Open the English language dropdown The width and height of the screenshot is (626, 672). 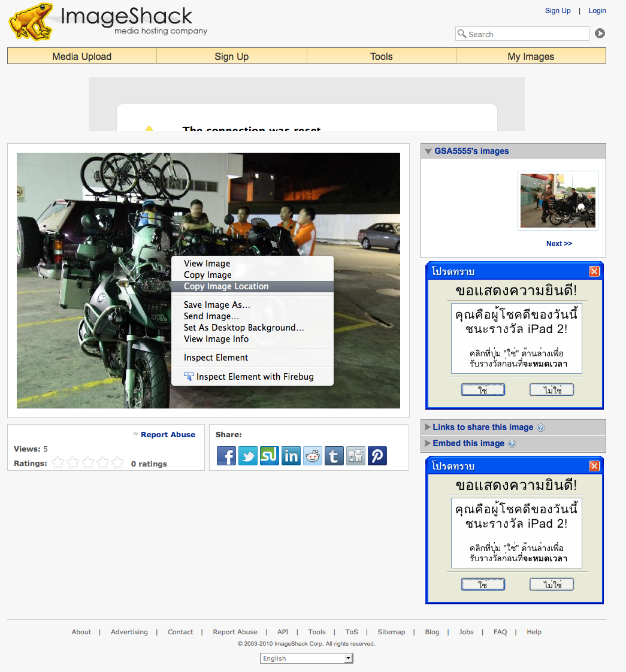[307, 658]
